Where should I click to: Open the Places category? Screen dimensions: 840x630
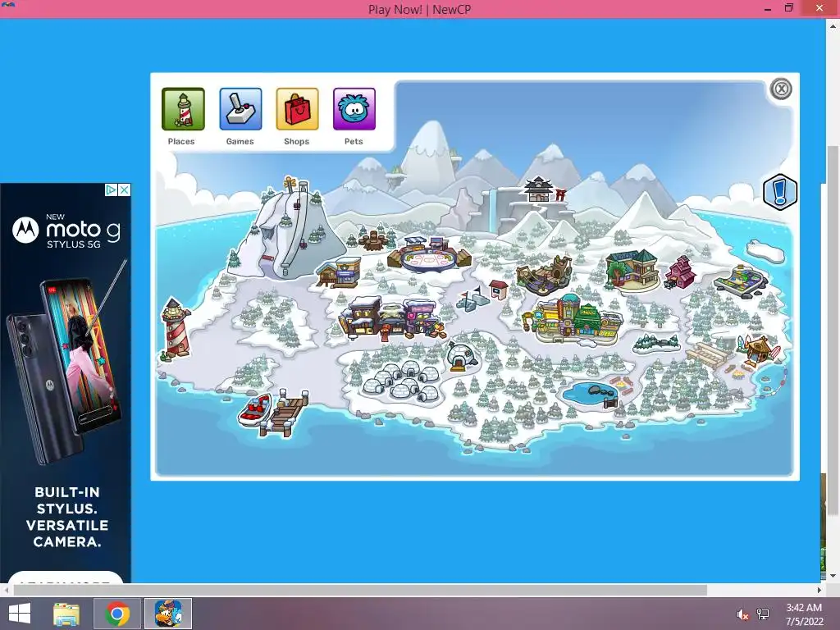click(183, 109)
